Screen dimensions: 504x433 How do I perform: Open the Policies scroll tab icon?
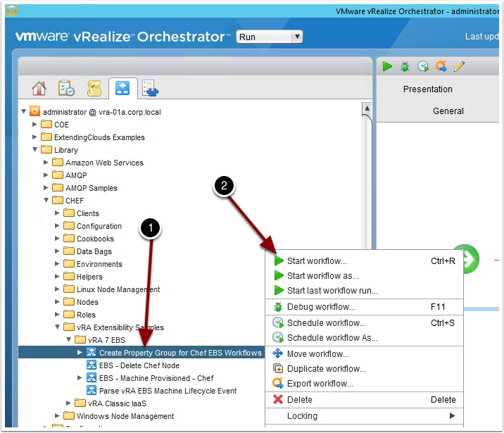[94, 88]
